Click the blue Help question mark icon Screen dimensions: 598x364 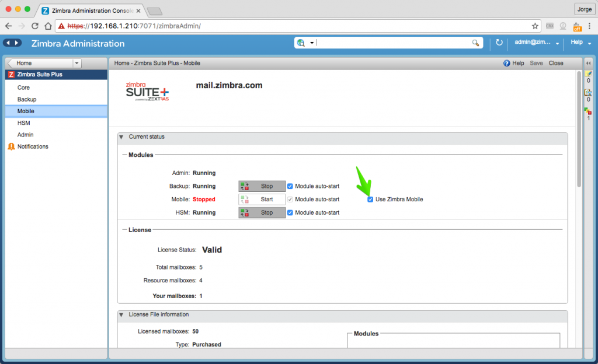(506, 63)
